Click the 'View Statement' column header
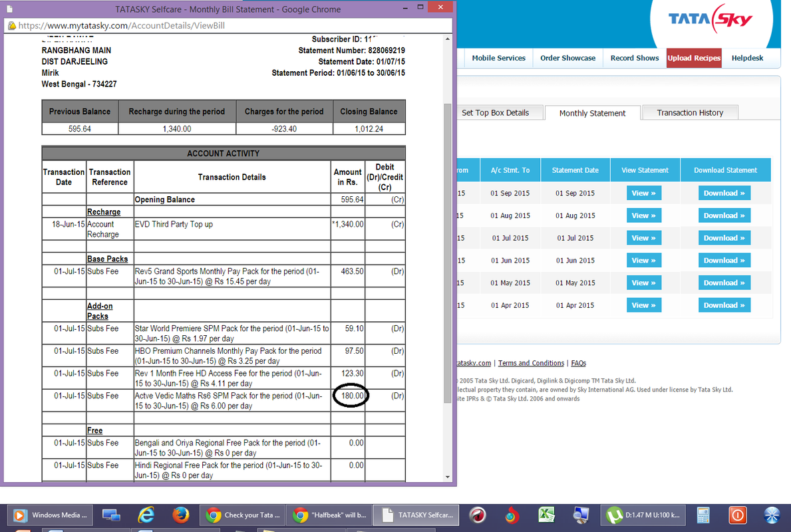This screenshot has height=532, width=791. (x=645, y=170)
